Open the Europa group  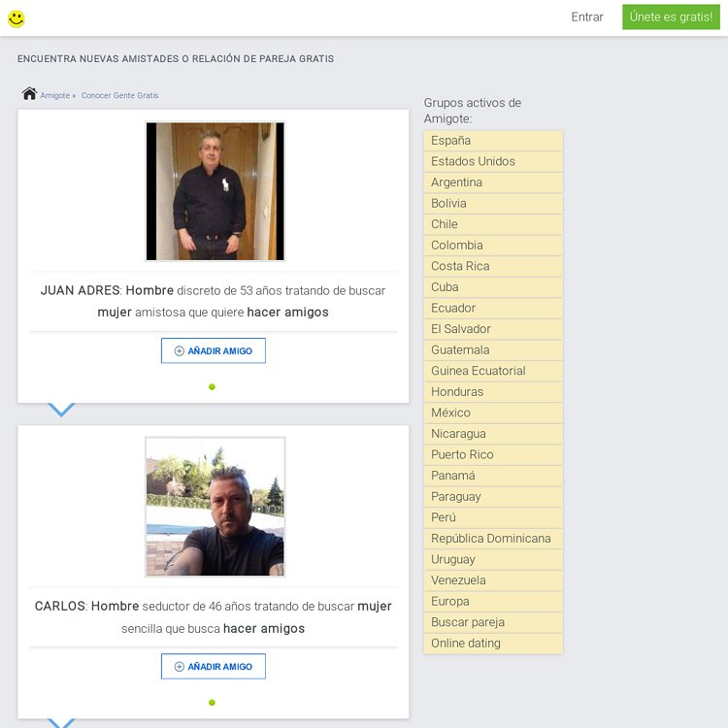coord(493,601)
